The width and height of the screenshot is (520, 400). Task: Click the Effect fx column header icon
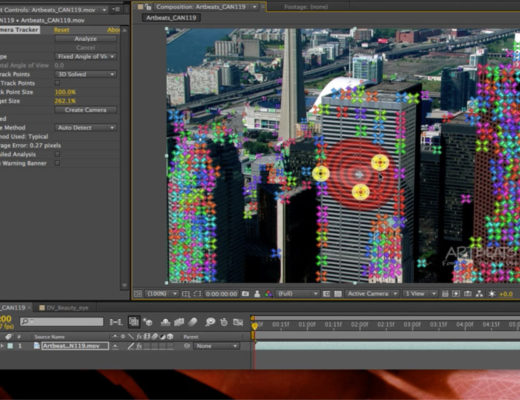139,337
